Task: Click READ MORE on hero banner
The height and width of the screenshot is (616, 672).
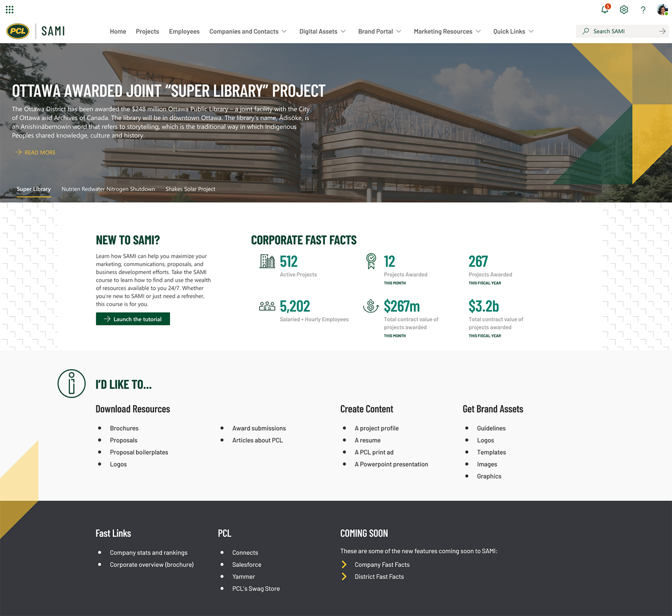Action: [40, 152]
